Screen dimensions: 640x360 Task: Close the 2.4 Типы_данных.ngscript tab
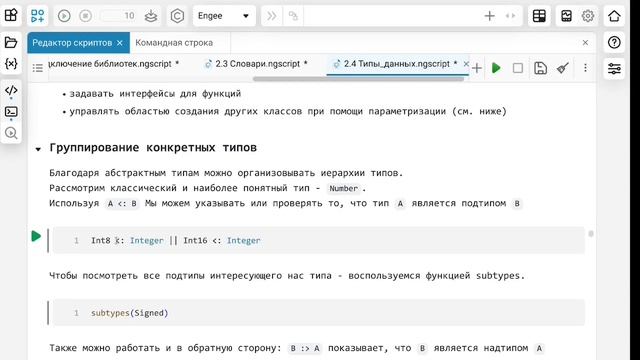coord(466,64)
